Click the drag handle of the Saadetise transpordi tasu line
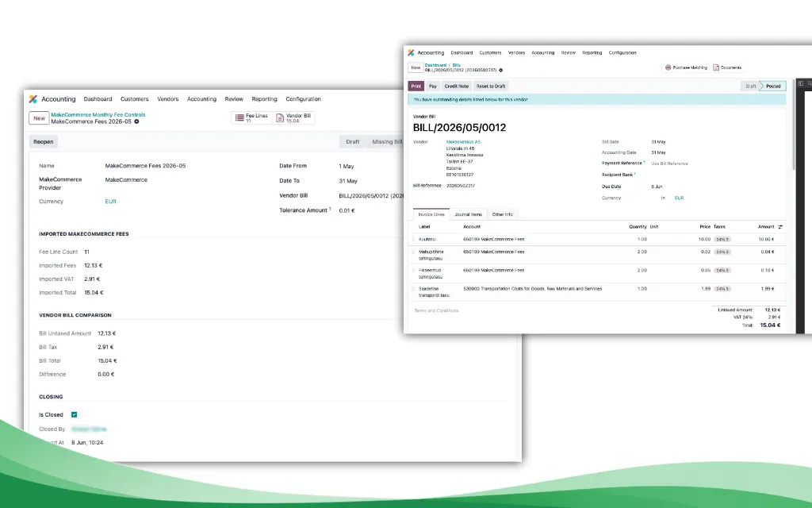Viewport: 812px width, 508px height. (414, 289)
